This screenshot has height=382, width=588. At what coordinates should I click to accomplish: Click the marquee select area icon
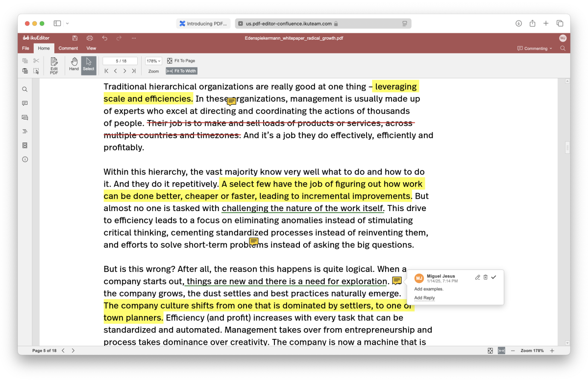point(36,71)
